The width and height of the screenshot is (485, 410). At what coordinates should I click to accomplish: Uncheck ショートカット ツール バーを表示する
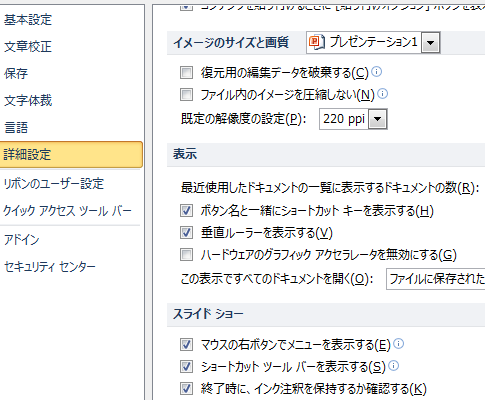[186, 367]
